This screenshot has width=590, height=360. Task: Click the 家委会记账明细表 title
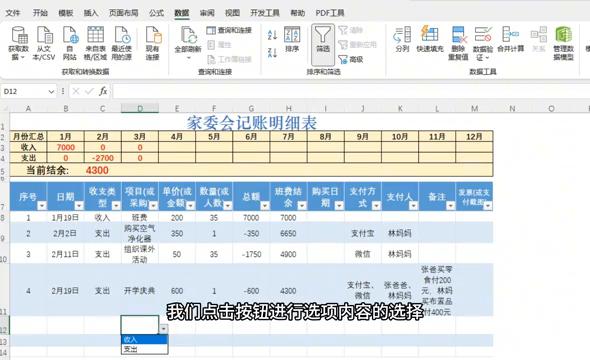coord(252,123)
